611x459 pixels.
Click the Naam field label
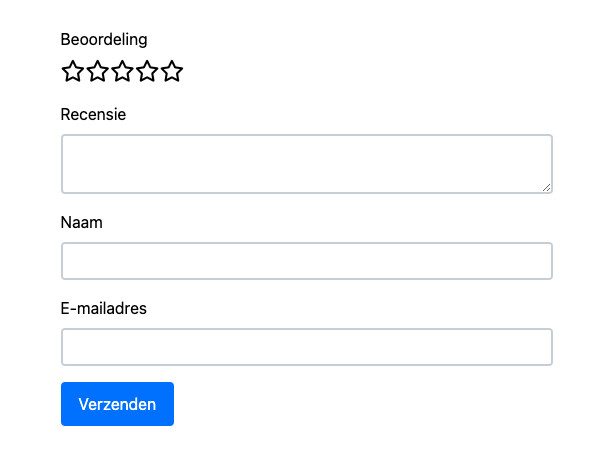pos(82,222)
